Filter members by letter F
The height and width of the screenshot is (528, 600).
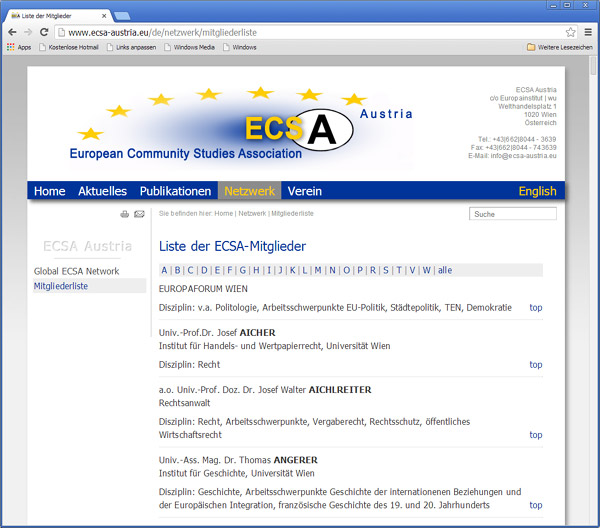230,270
